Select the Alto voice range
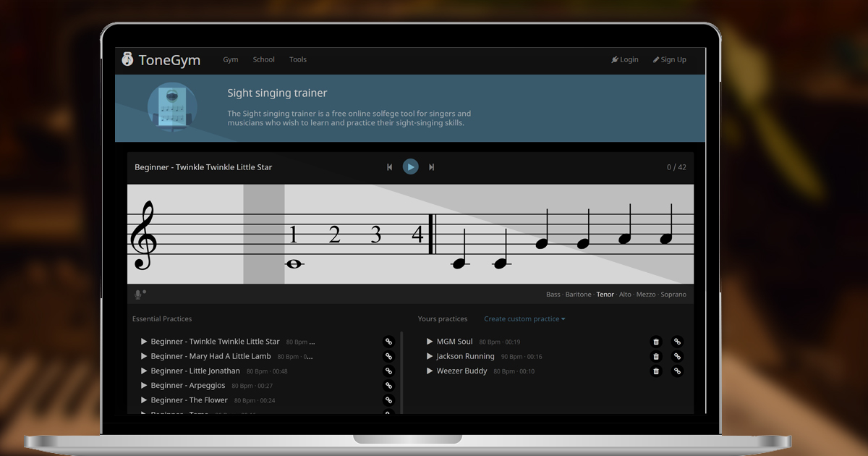The width and height of the screenshot is (868, 456). coord(625,294)
